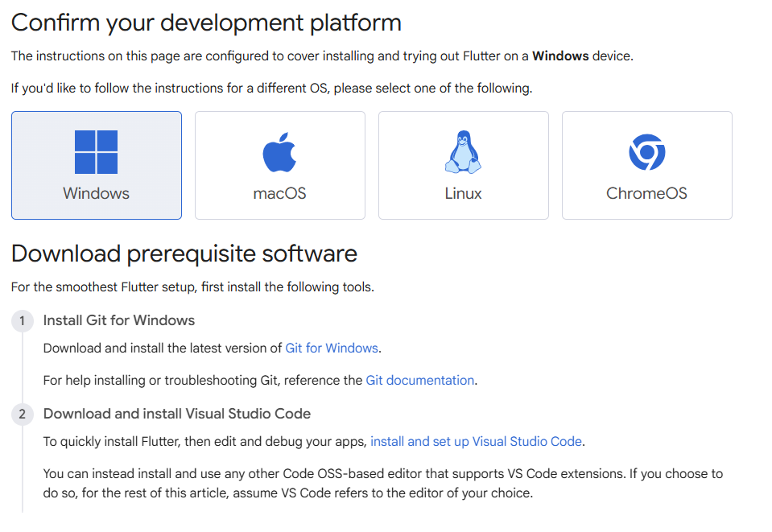This screenshot has height=532, width=772.
Task: Click the Apple logo icon
Action: click(x=279, y=153)
